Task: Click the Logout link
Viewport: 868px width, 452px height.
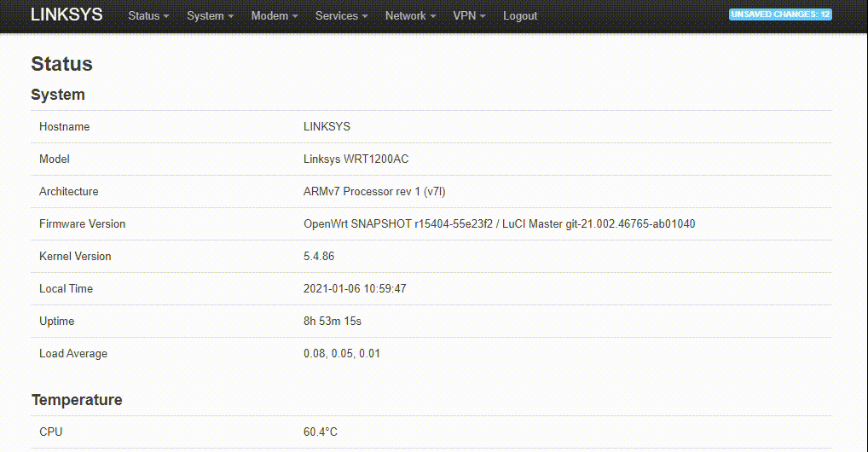Action: pos(520,16)
